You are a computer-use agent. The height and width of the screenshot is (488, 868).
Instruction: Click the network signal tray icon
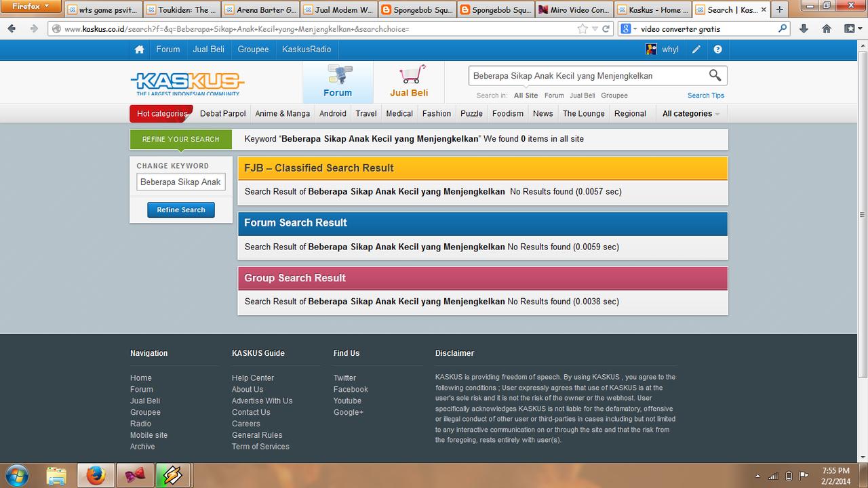[x=773, y=476]
